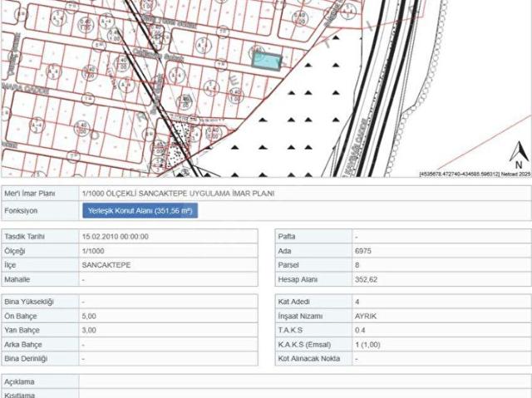Select the highlighted blue parcel on map
Image resolution: width=532 pixels, height=398 pixels.
click(267, 60)
